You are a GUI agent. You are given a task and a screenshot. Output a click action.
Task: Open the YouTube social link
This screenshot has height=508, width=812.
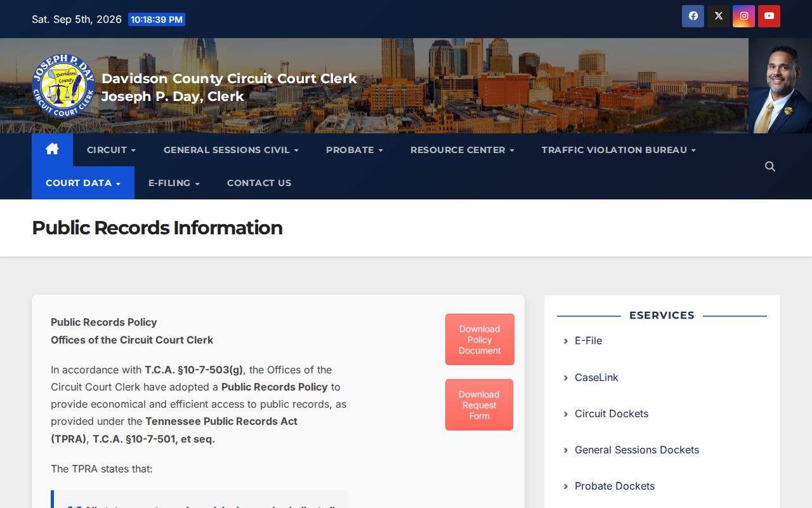[x=769, y=17]
